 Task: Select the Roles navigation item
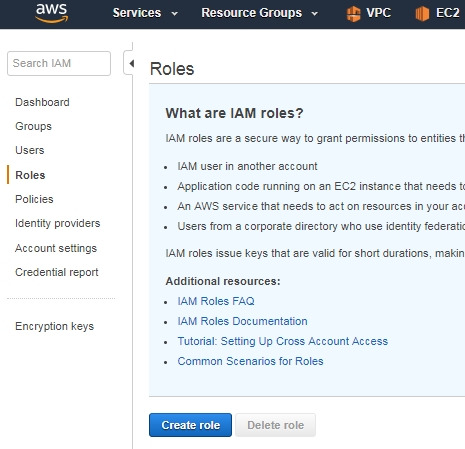30,175
